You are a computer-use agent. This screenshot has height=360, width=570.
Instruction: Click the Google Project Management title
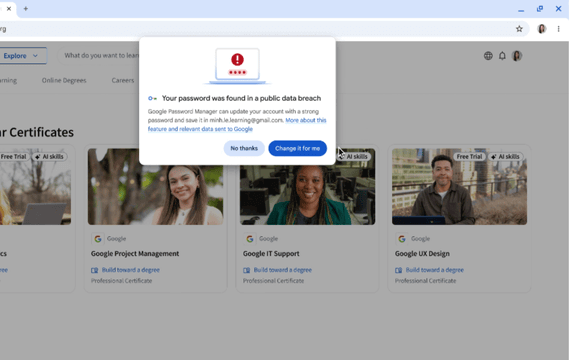tap(135, 253)
